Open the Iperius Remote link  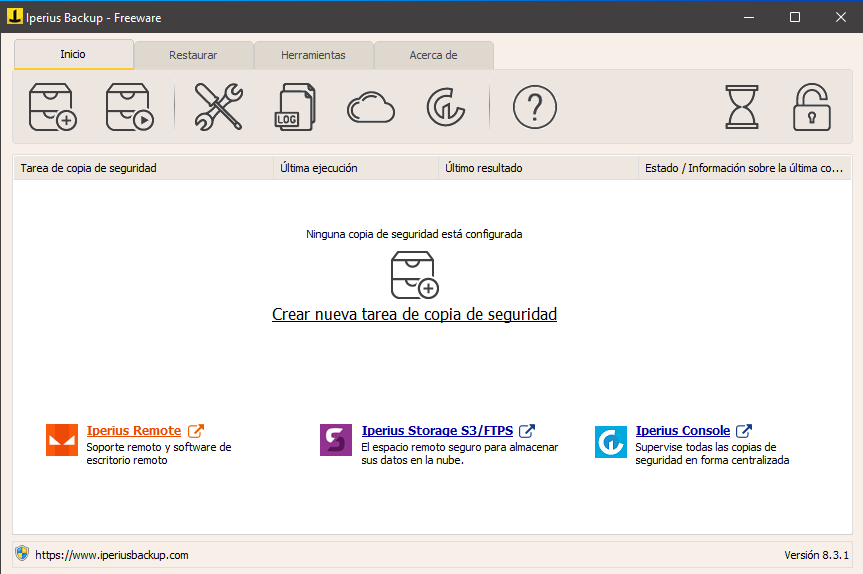pos(134,431)
